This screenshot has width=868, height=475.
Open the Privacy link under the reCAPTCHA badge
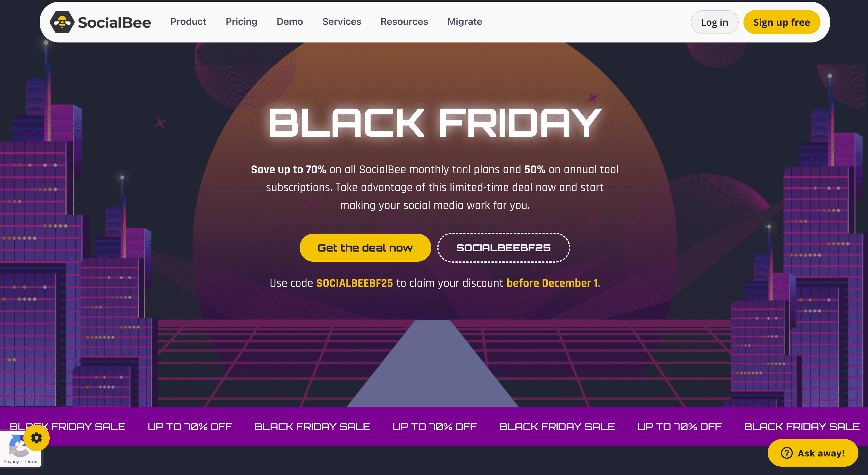[12, 462]
